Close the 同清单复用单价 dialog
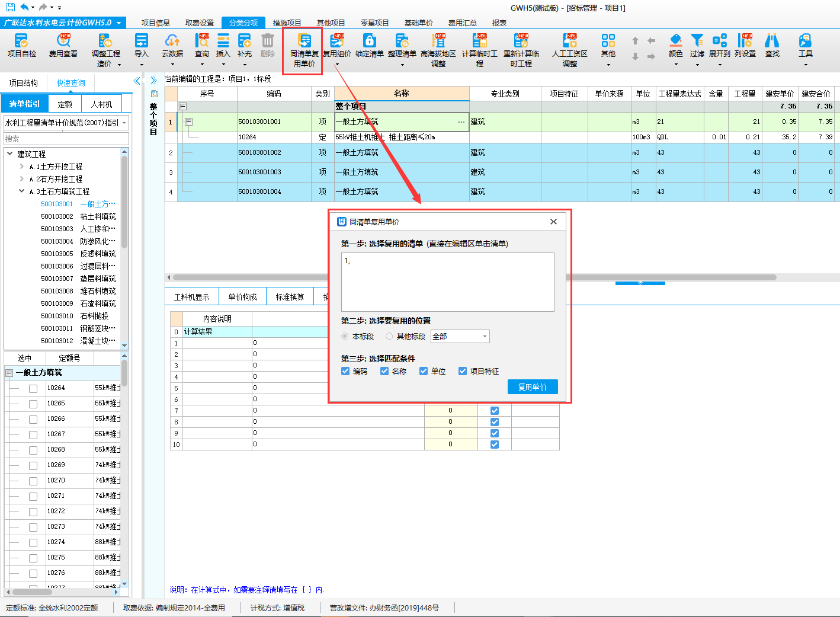840x617 pixels. coord(553,222)
